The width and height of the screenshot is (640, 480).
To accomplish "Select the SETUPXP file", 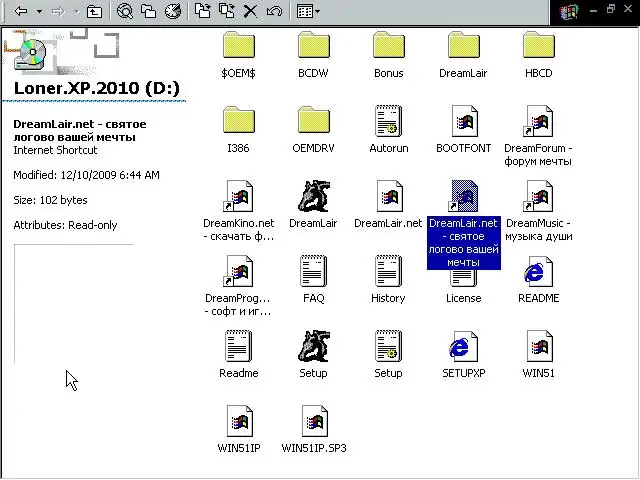I will [464, 355].
